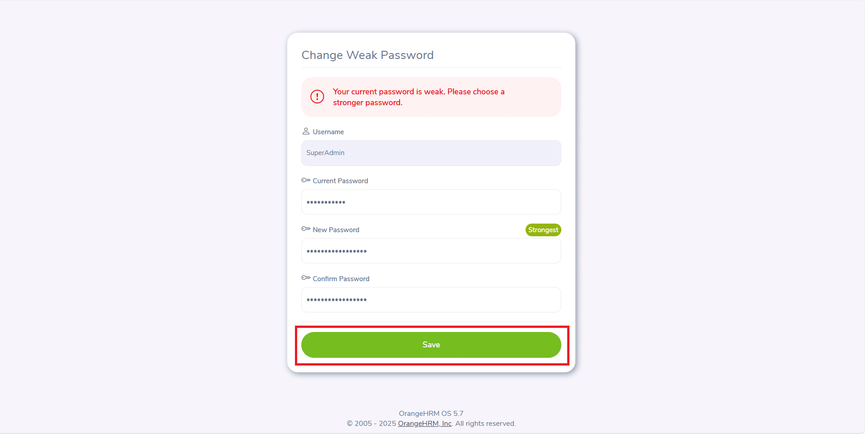This screenshot has height=434, width=868.
Task: Click the Current Password label text
Action: click(340, 181)
